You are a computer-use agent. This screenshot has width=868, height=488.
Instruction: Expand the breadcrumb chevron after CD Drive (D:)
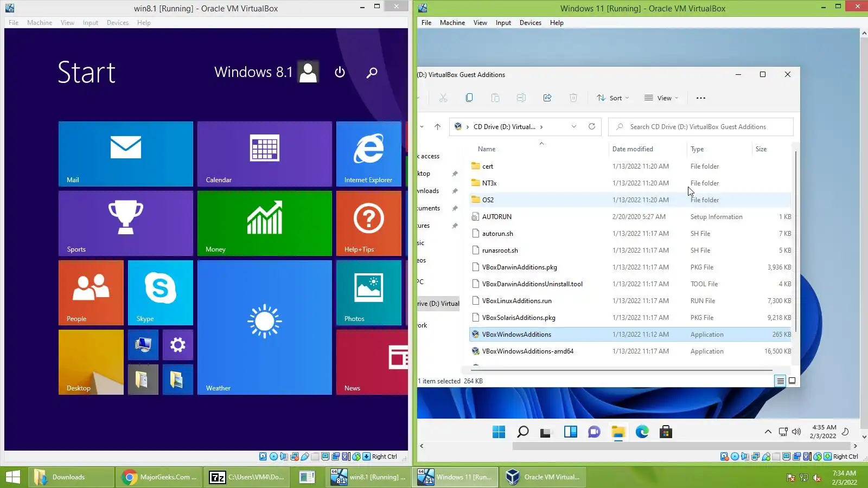point(541,127)
